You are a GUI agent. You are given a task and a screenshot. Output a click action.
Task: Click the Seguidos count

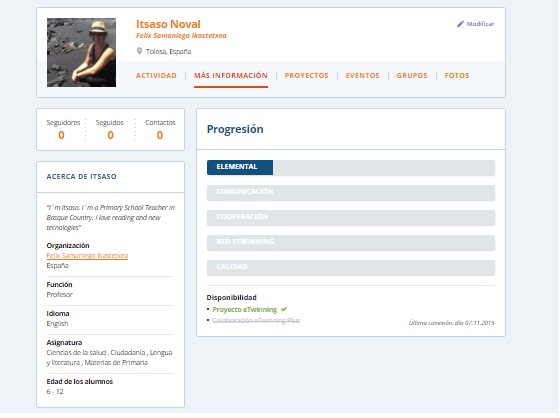tap(110, 135)
